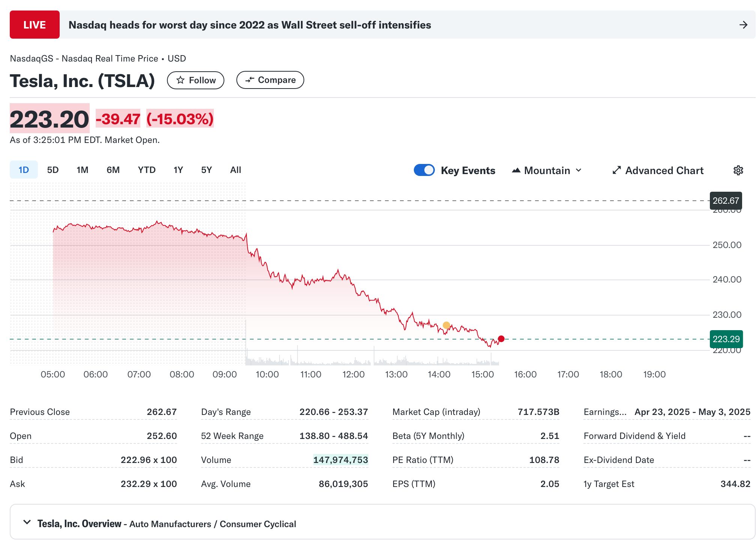Click the Forward Dividend & Yield label
The height and width of the screenshot is (550, 756).
[634, 436]
